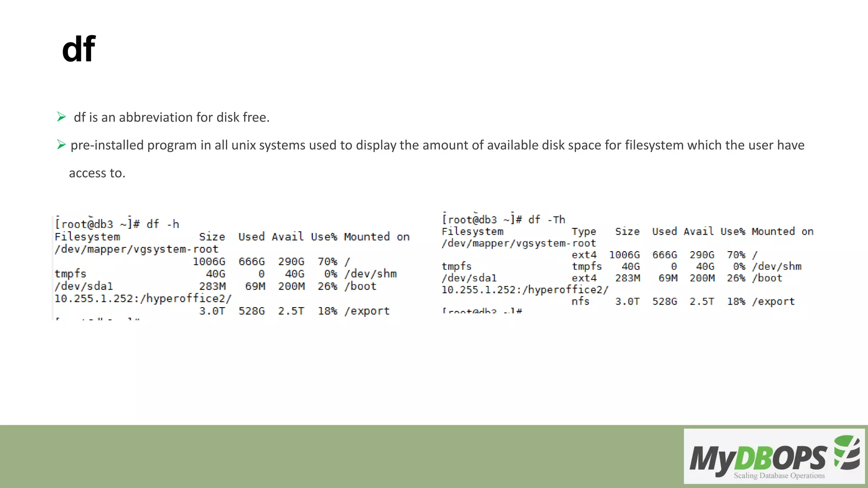Click the '3.0T' size in right terminal
This screenshot has height=488, width=868.
[x=627, y=301]
